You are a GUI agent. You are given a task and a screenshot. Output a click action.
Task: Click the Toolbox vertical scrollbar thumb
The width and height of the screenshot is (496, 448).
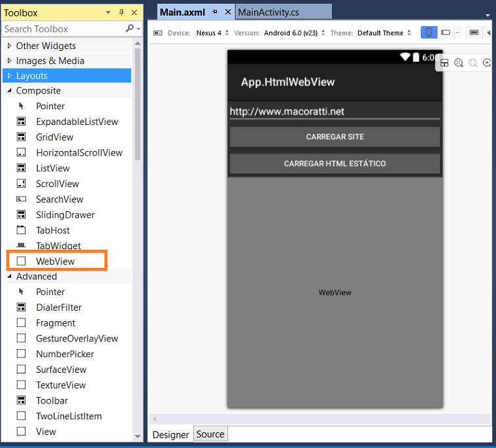click(x=137, y=105)
